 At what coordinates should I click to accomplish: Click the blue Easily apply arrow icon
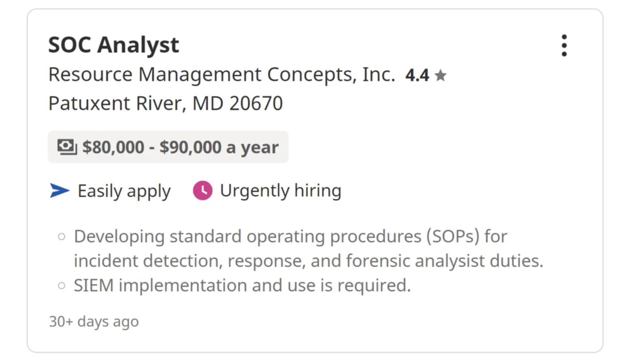(x=60, y=191)
